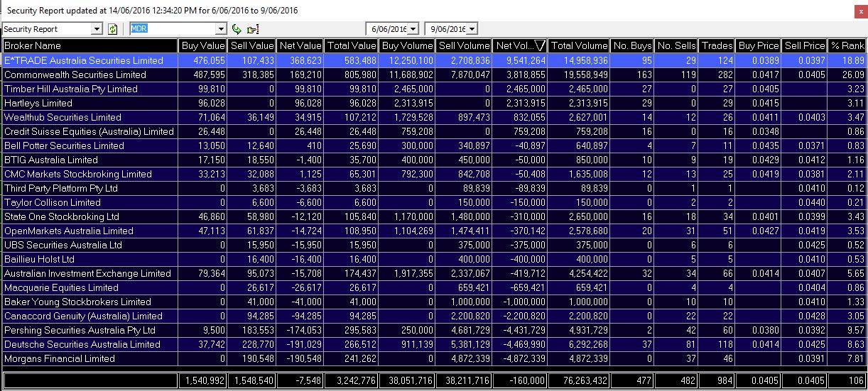Click E*TRADE buy value 476,055
The width and height of the screenshot is (868, 391).
210,60
